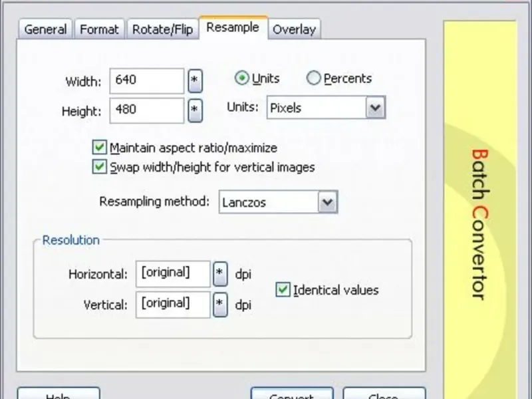Click the Horizontal resolution field
This screenshot has height=399, width=532.
173,273
